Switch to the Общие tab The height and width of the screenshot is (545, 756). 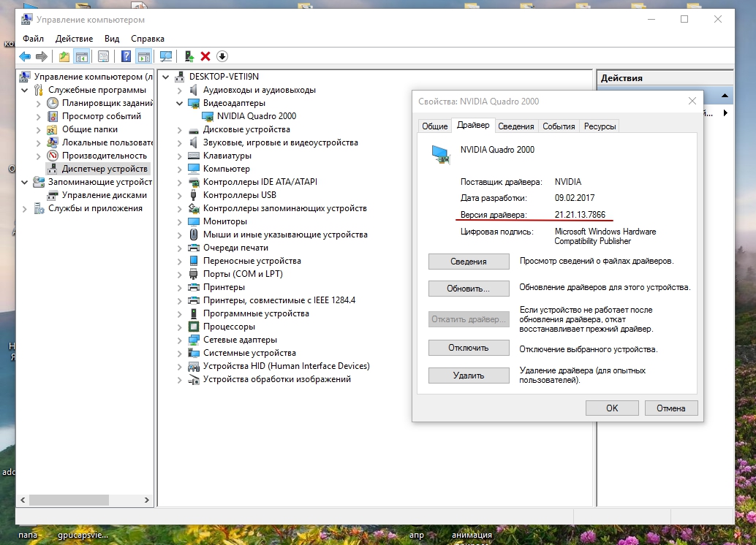pos(435,126)
